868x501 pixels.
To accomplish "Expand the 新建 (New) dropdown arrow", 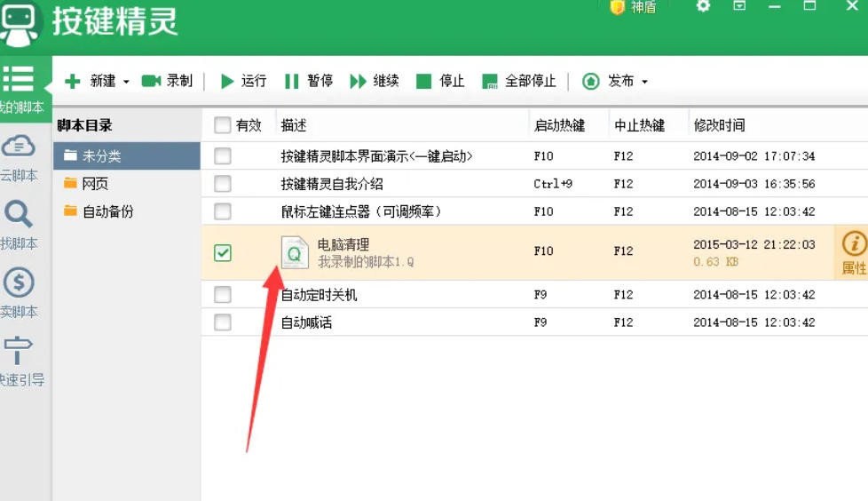I will [x=126, y=82].
